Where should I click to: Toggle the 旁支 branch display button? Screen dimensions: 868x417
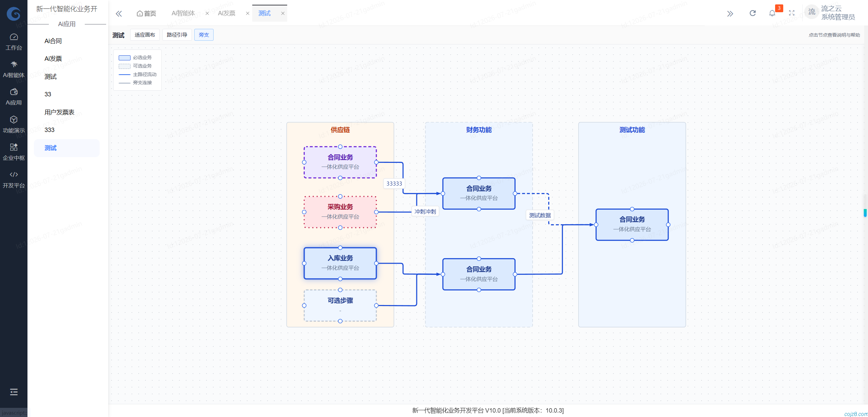(204, 35)
